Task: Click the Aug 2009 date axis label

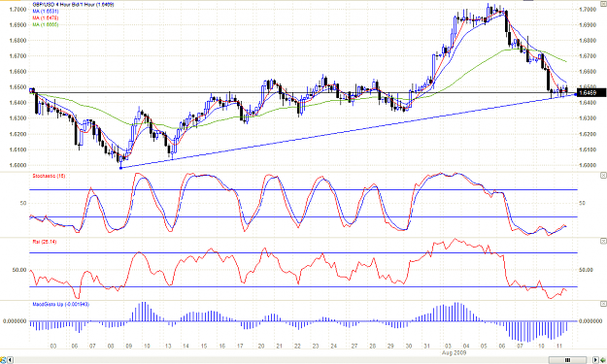Action: pos(454,352)
